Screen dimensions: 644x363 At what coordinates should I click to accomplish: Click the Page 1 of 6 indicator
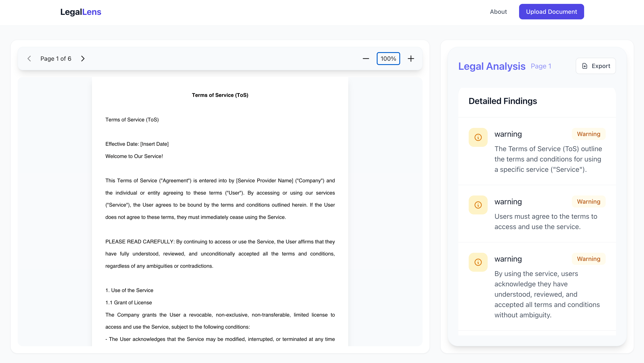point(56,59)
